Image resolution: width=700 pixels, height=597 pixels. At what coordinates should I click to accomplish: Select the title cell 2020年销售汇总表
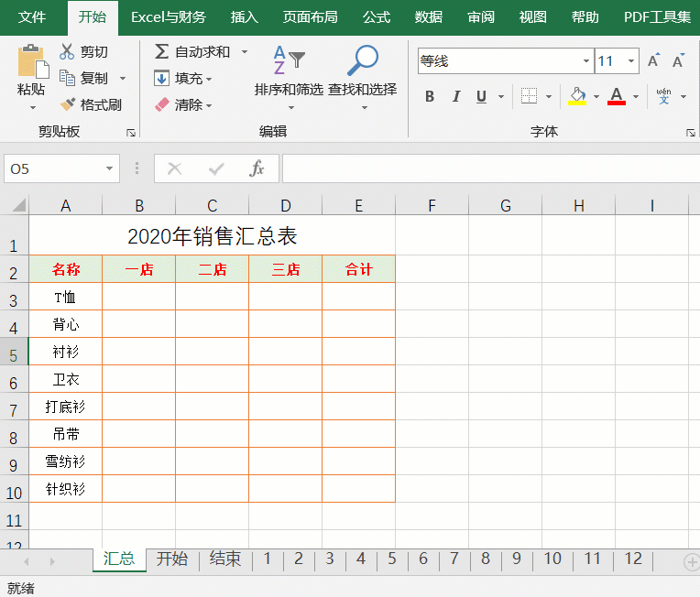click(212, 235)
